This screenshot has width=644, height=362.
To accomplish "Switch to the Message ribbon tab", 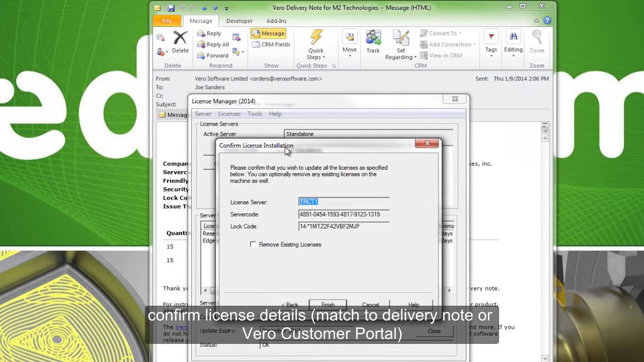I will 201,21.
